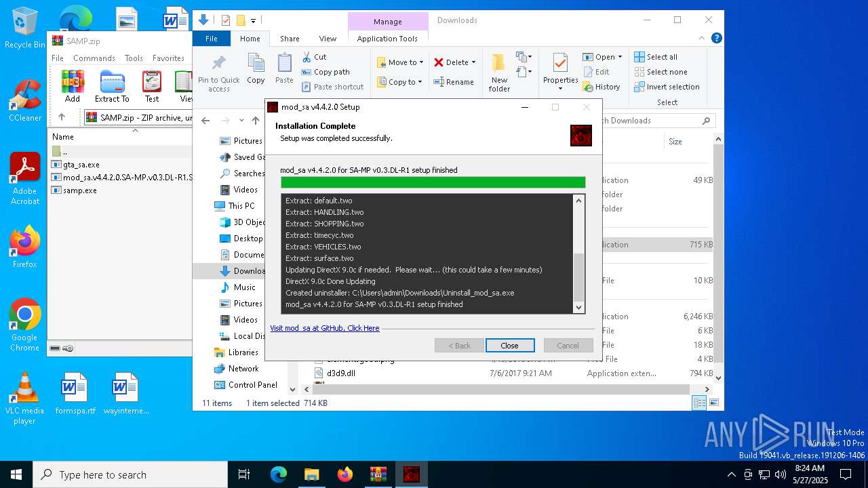868x488 pixels.
Task: Click the WinRAR Extract To icon
Action: (112, 87)
